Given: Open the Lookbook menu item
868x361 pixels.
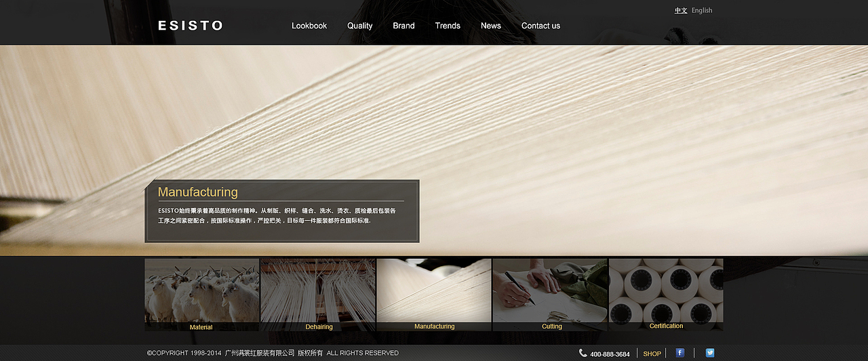Looking at the screenshot, I should pyautogui.click(x=309, y=26).
